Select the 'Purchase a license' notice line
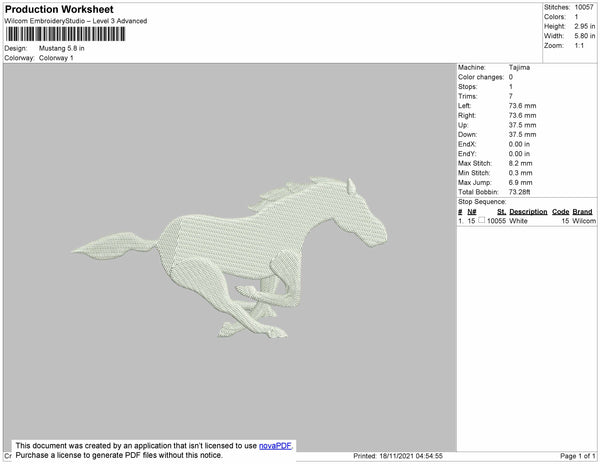600x464 pixels. click(x=119, y=455)
